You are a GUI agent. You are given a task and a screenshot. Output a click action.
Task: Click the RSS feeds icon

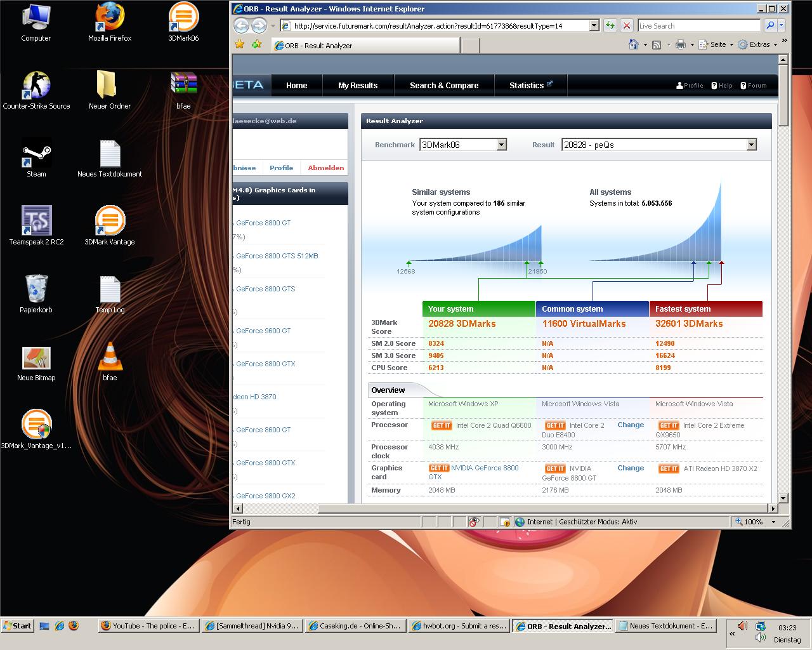pyautogui.click(x=657, y=44)
